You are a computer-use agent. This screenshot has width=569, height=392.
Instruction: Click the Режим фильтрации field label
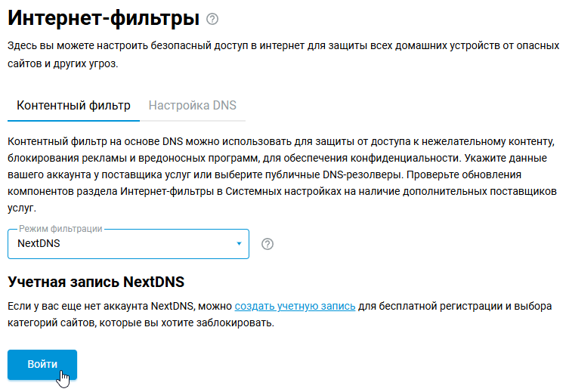60,228
